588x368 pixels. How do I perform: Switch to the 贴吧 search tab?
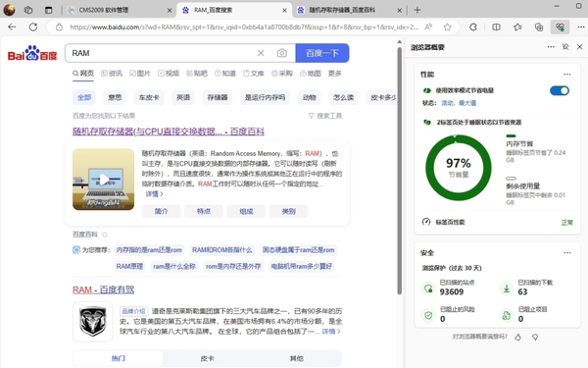click(x=197, y=74)
